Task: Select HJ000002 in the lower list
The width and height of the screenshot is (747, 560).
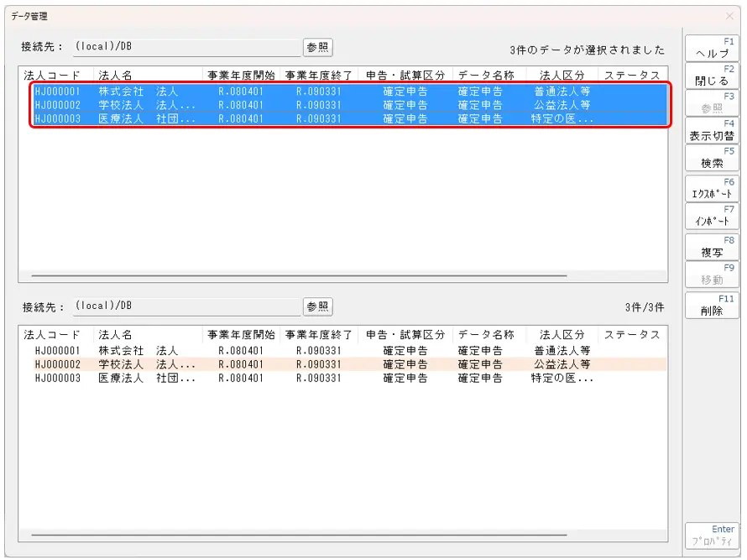Action: pyautogui.click(x=58, y=364)
